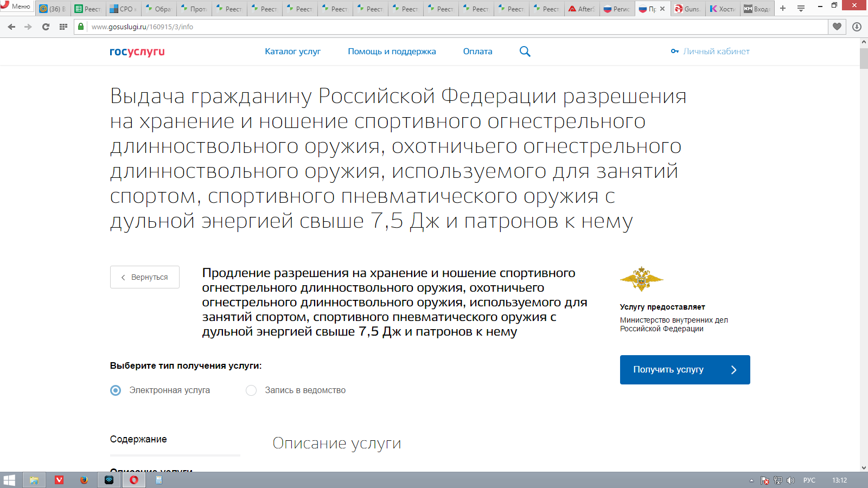Click the search magnifier icon in site header
868x488 pixels.
click(525, 52)
